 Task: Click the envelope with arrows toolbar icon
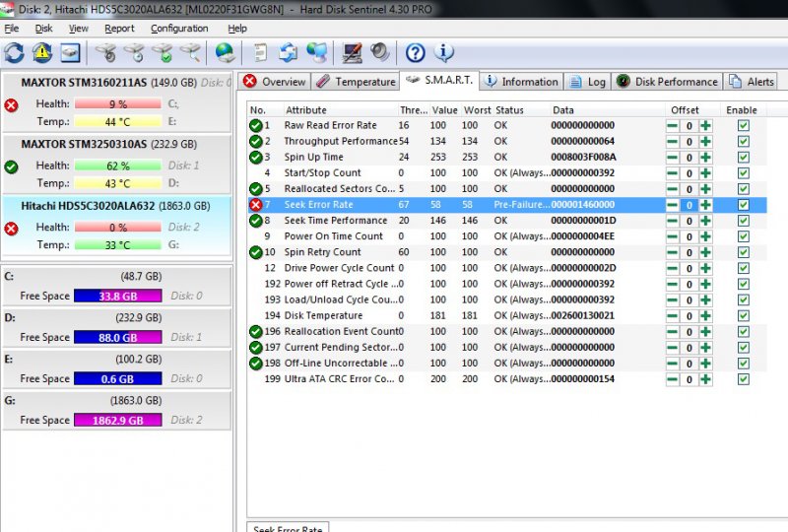coord(288,52)
